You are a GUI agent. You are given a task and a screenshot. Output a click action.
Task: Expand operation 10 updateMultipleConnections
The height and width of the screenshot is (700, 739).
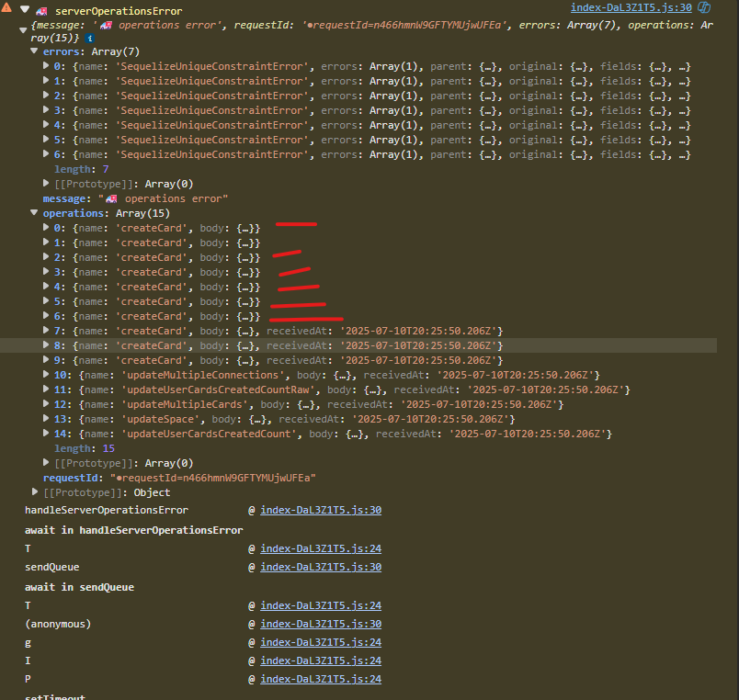click(x=47, y=376)
